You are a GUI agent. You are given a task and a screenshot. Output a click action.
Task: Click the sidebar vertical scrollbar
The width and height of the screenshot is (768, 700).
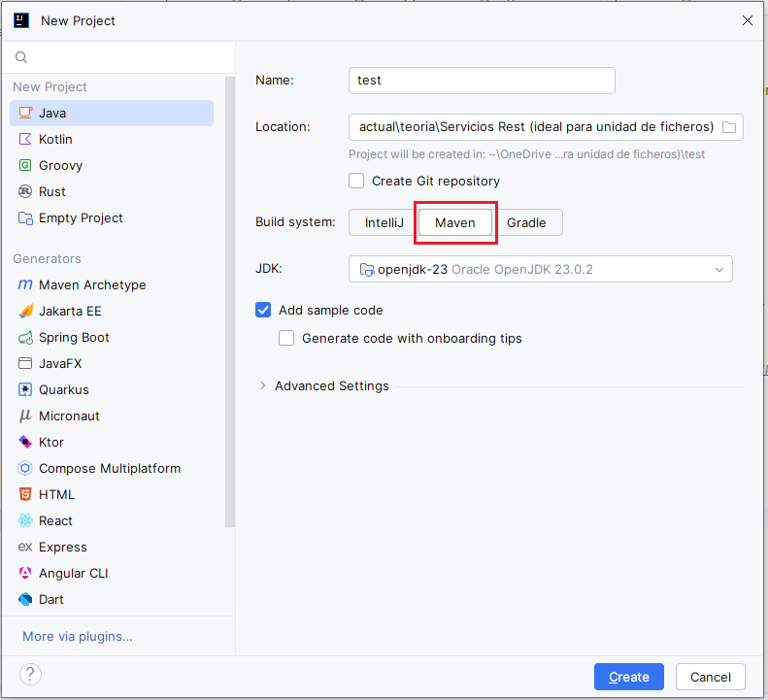point(230,302)
